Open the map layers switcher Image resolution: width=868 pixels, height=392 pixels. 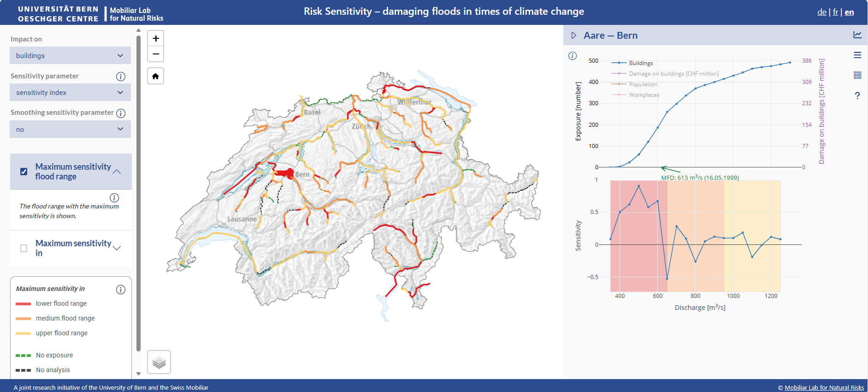click(159, 362)
